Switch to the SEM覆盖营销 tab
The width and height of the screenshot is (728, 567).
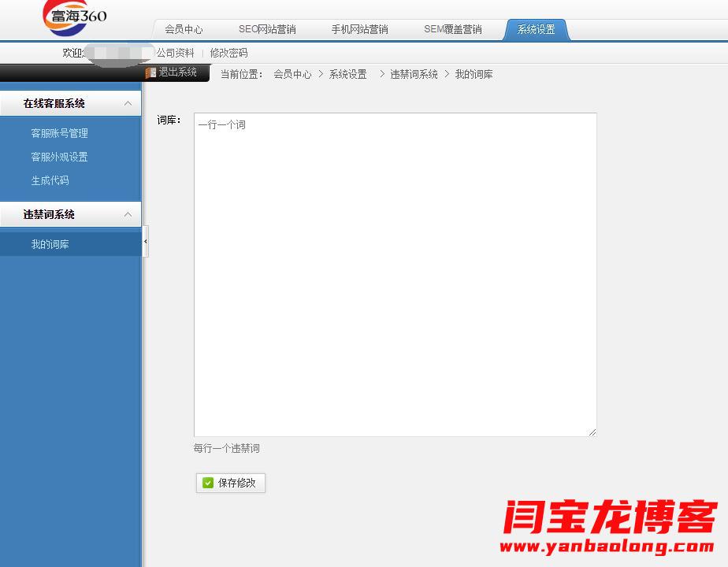click(452, 30)
